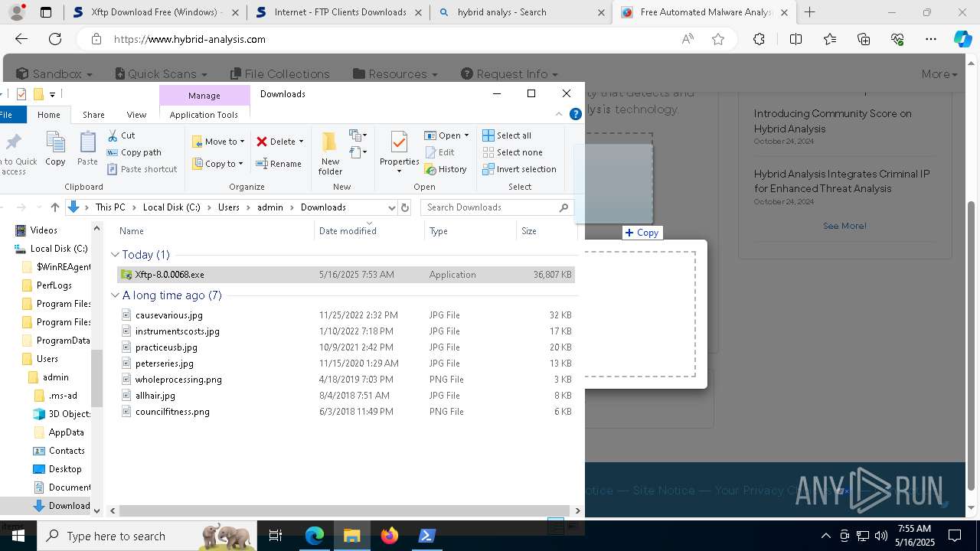This screenshot has height=551, width=980.
Task: Open Edge extensions puzzle icon
Action: tap(759, 39)
